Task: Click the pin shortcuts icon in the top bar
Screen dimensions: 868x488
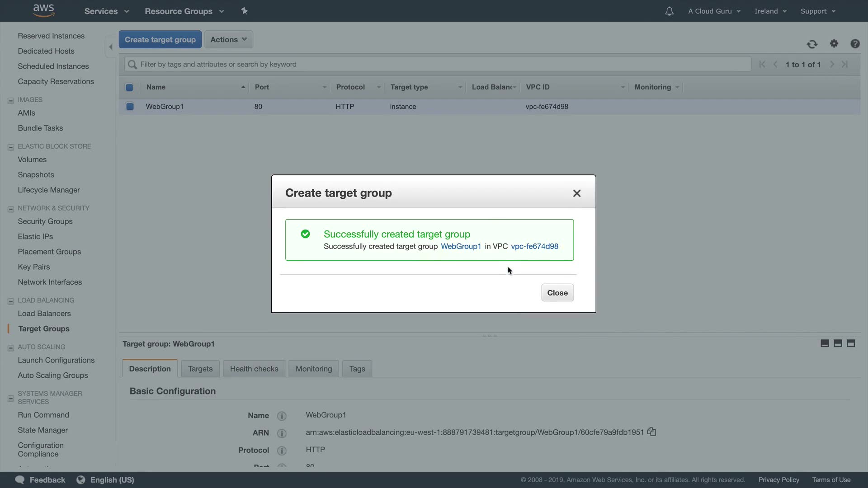Action: 245,11
